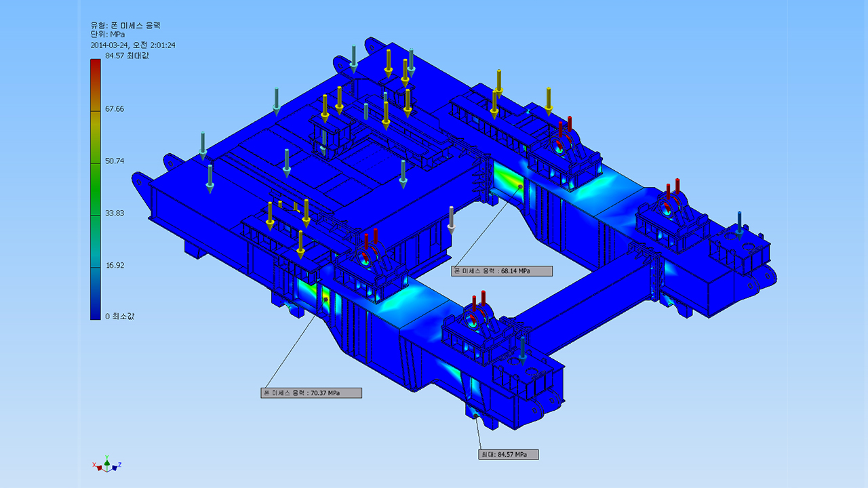Viewport: 868px width, 488px height.
Task: Select the 68.14 MPa probe label
Action: [x=502, y=271]
